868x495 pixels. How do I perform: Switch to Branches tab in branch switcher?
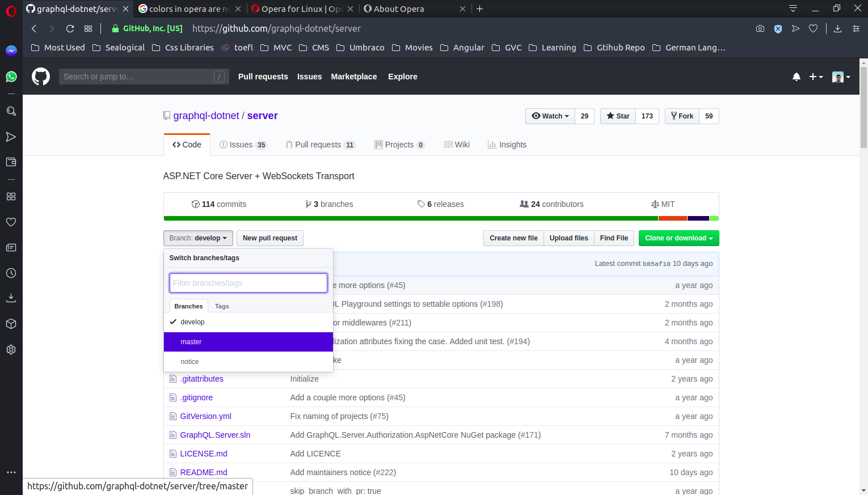point(188,306)
